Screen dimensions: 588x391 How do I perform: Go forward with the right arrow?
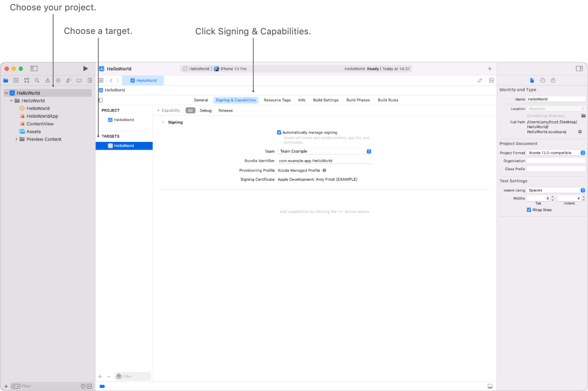point(118,80)
